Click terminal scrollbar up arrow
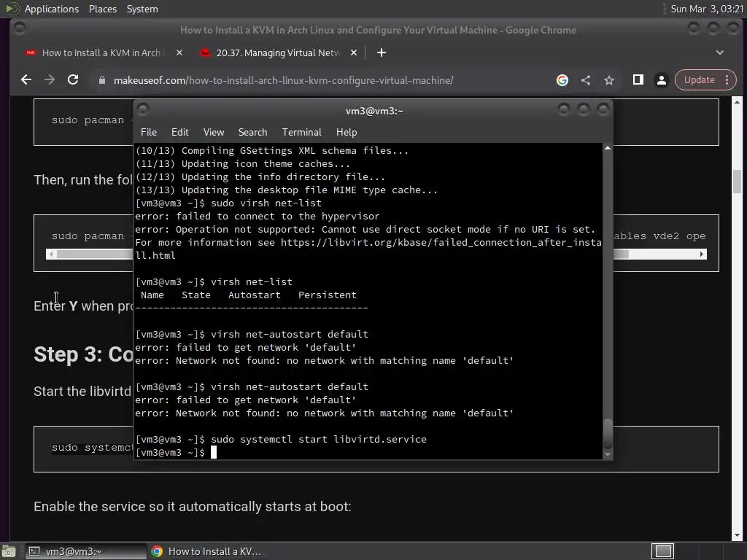The width and height of the screenshot is (747, 560). (x=608, y=149)
